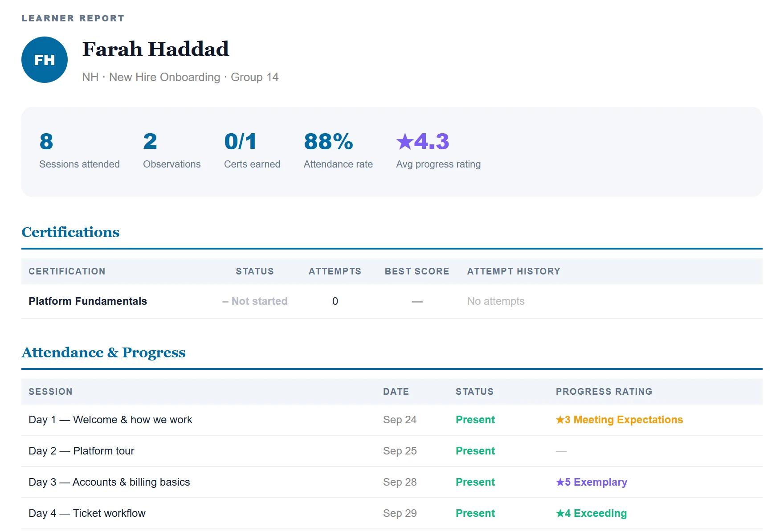Click Present status for Day 1

[475, 420]
